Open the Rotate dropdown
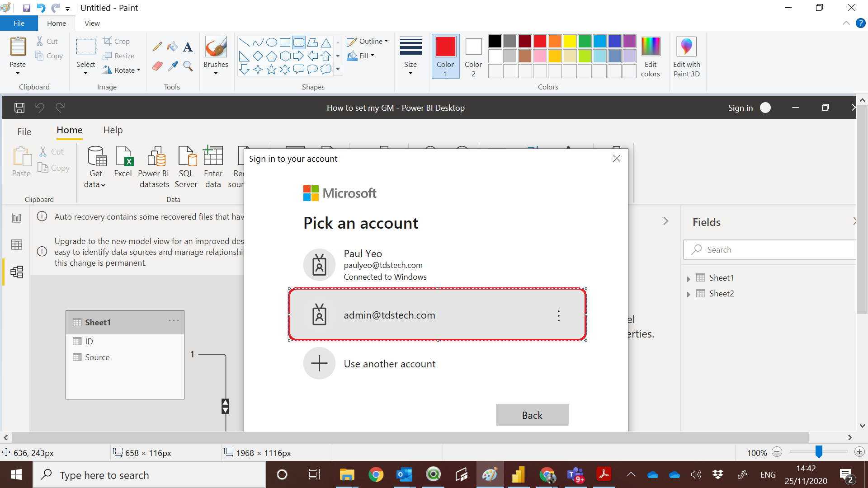 click(x=121, y=70)
